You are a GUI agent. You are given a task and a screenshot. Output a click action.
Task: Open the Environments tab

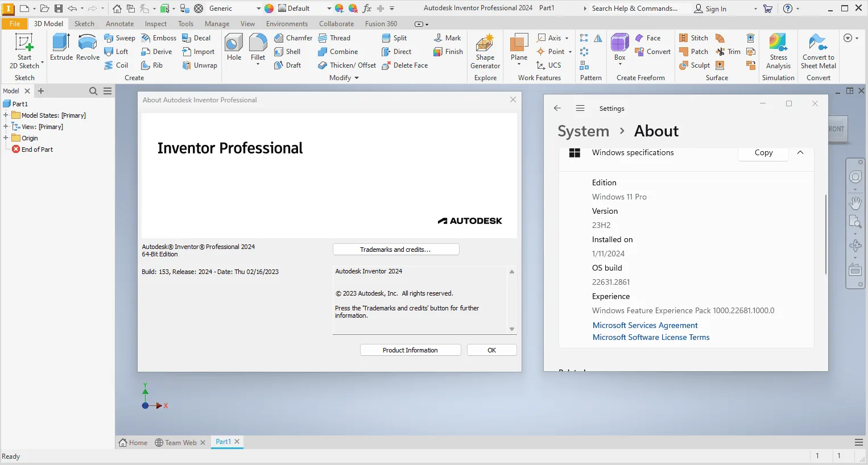[x=287, y=24]
